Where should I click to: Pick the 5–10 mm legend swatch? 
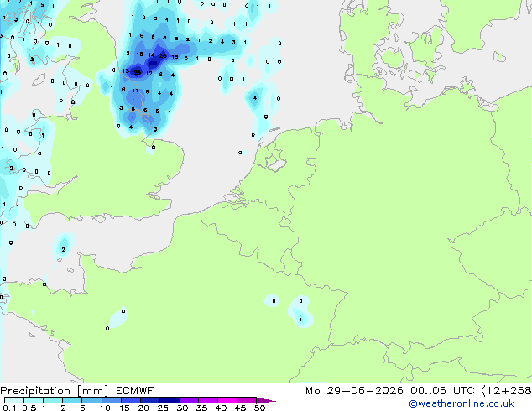(91, 400)
